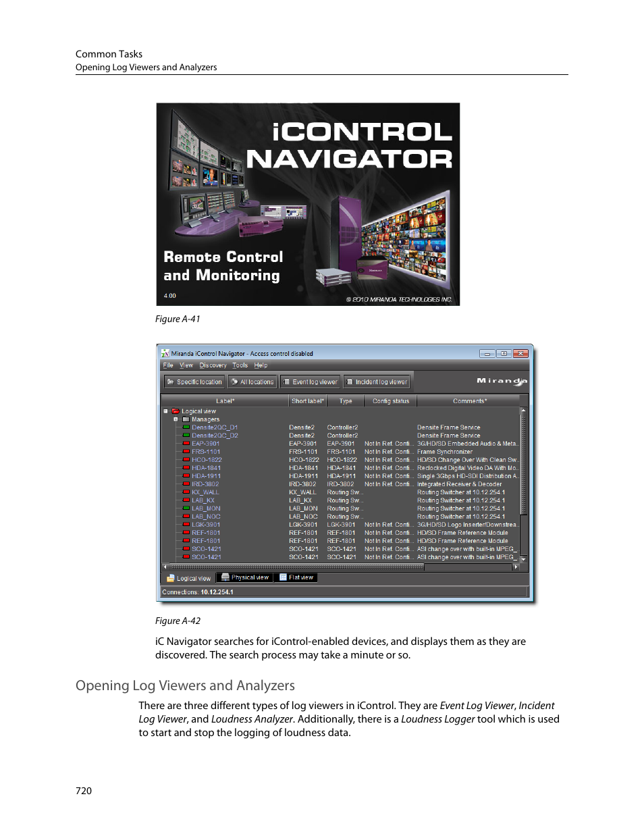Screen dimensions: 644x834
Task: Click the Logical view tab icon
Action: (171, 578)
